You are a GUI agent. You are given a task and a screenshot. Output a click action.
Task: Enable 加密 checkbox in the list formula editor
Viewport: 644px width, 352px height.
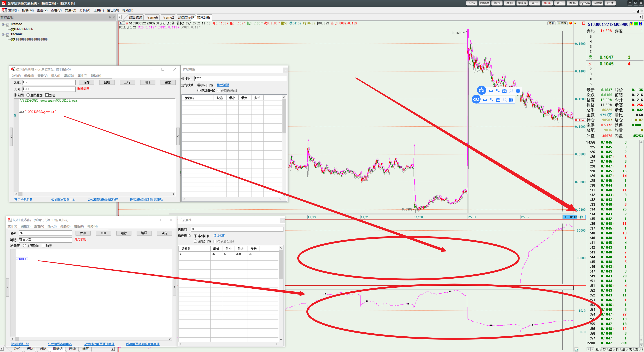tap(47, 95)
